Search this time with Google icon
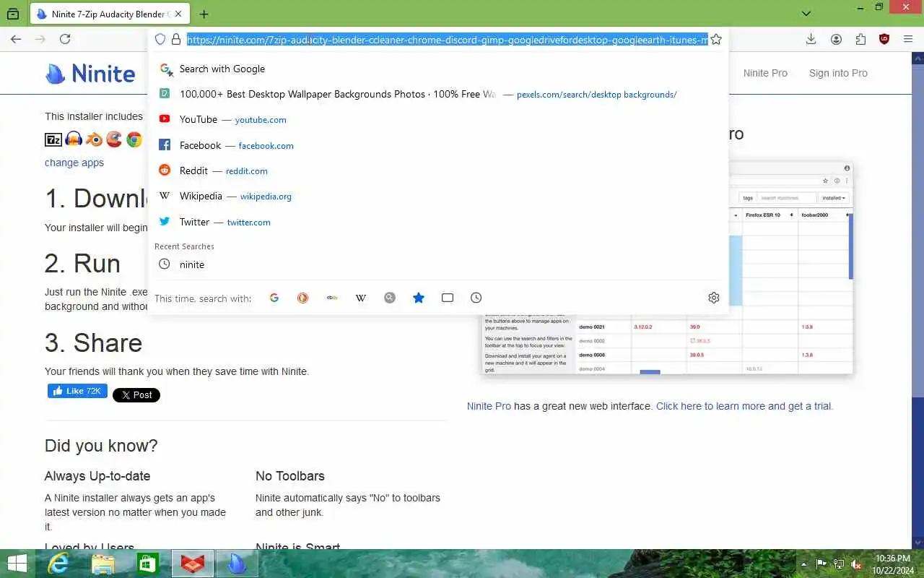924x578 pixels. click(x=274, y=298)
